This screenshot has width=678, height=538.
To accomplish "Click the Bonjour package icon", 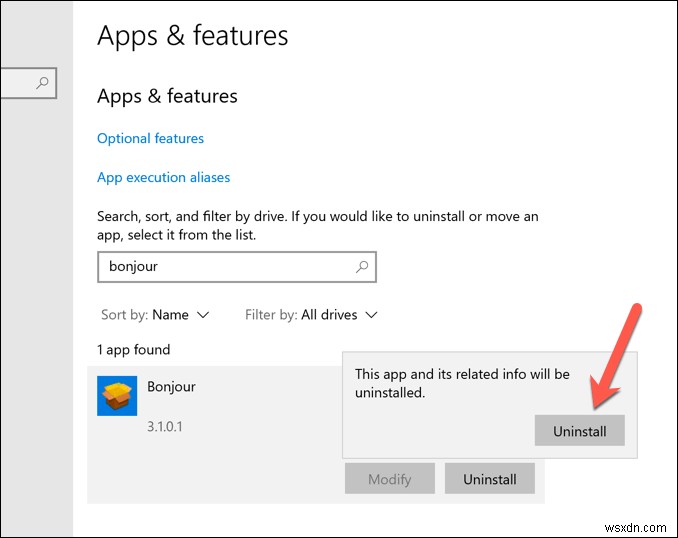I will [x=117, y=396].
